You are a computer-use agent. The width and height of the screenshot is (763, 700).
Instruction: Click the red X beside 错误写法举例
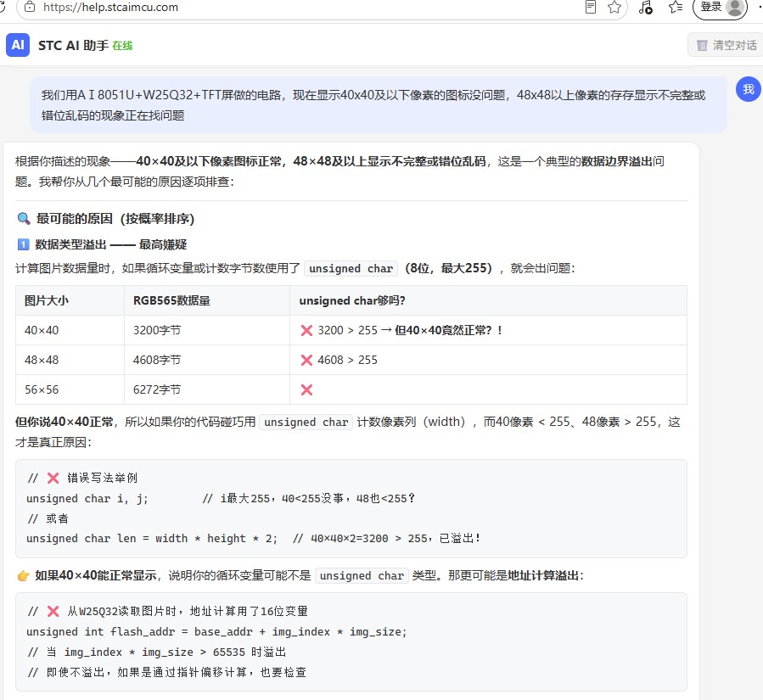[x=53, y=478]
